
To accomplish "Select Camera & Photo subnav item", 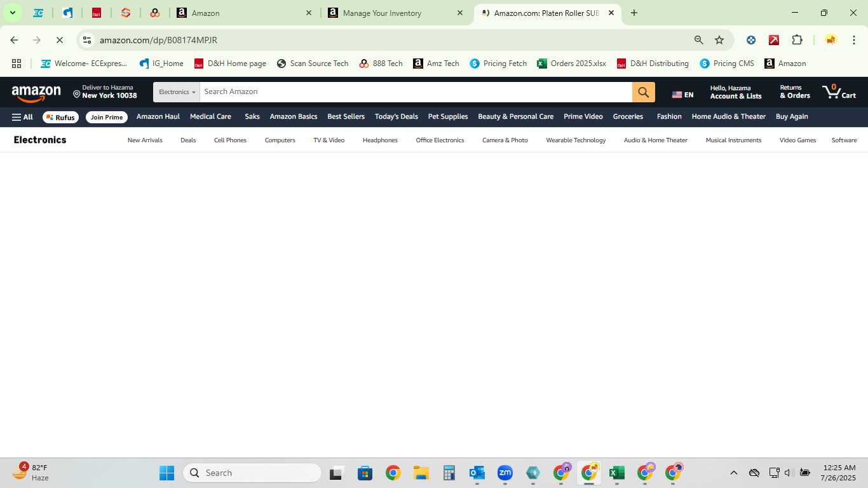I will pos(505,140).
